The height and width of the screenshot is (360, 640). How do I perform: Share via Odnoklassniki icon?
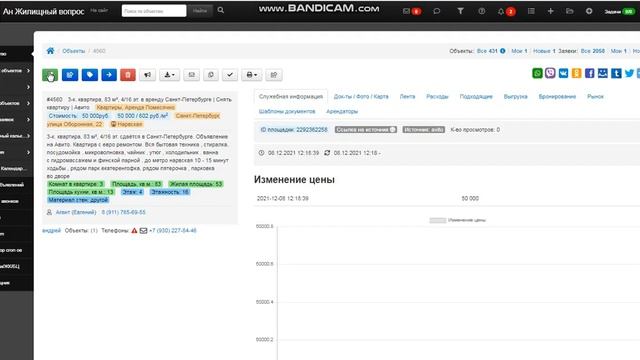pos(576,73)
